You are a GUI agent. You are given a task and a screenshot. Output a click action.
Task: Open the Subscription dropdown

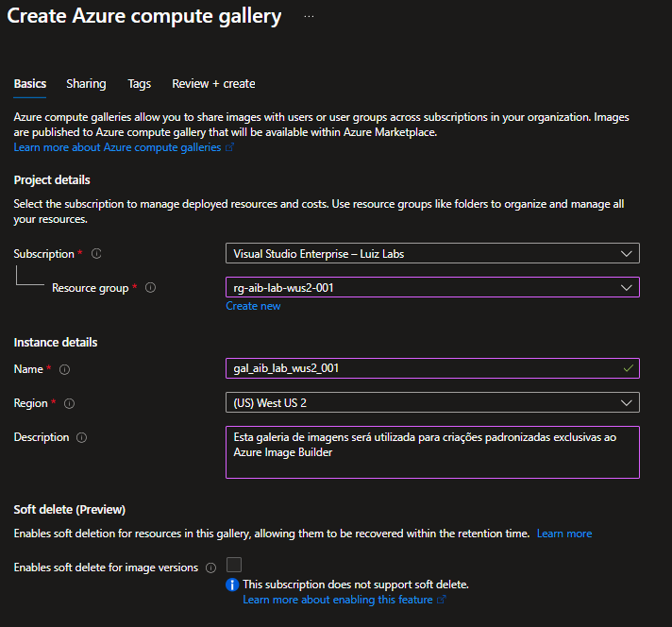click(432, 253)
